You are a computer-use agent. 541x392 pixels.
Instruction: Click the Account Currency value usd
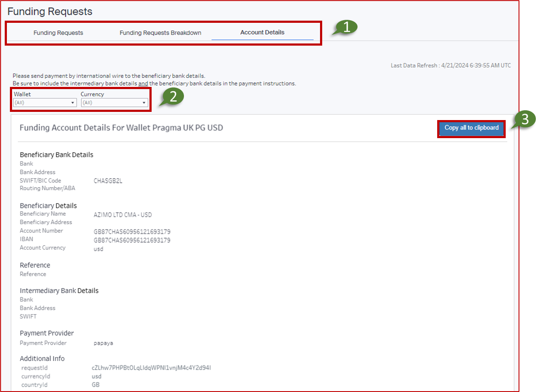pyautogui.click(x=99, y=249)
